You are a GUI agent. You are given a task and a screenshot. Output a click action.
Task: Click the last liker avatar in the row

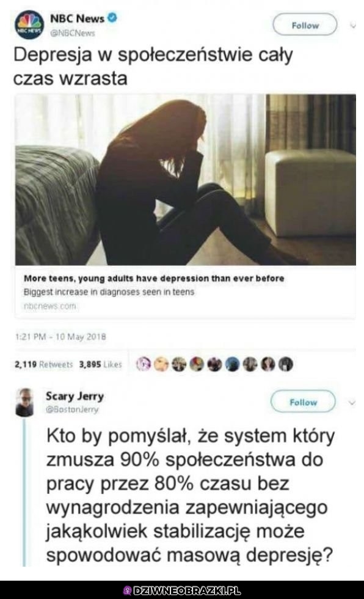(286, 364)
